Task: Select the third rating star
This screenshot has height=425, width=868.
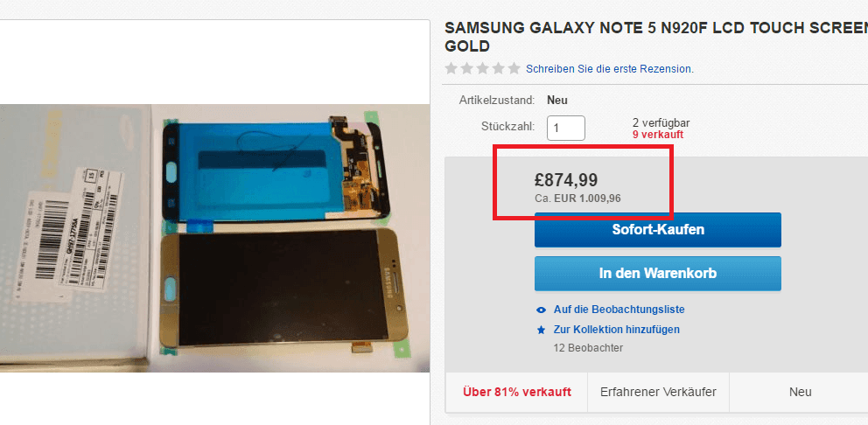Action: coord(483,68)
